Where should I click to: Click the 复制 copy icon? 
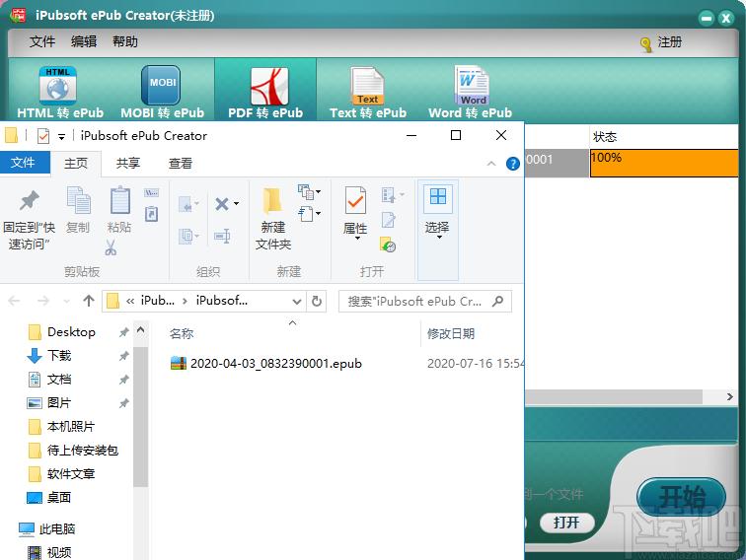click(78, 211)
